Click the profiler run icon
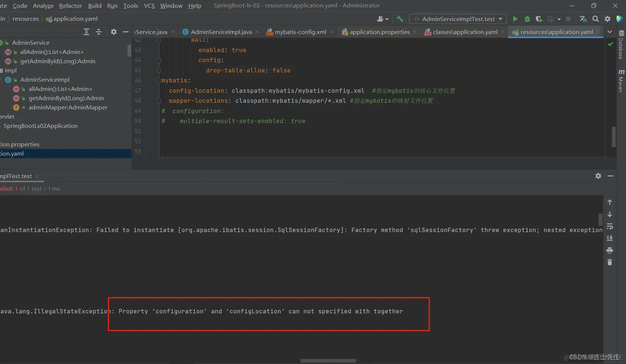 (550, 19)
